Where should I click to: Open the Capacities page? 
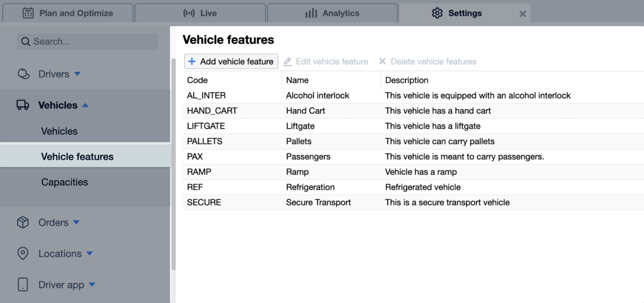click(x=65, y=182)
